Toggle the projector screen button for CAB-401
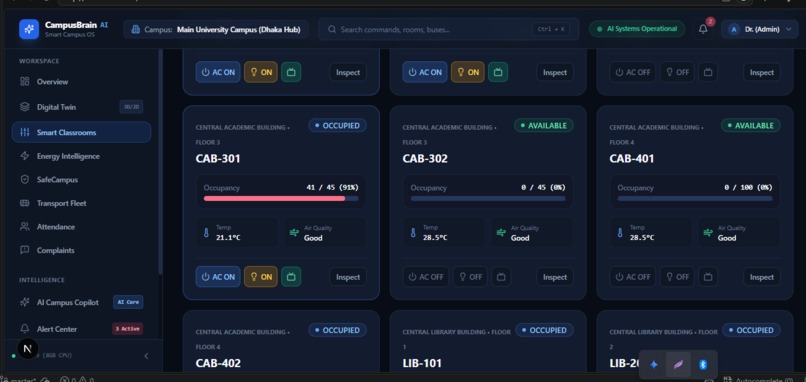 click(x=708, y=277)
